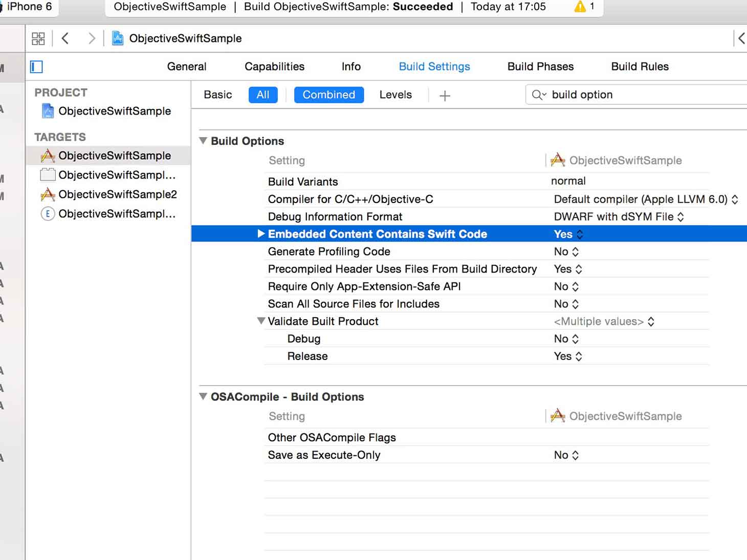Open the Debug Information Format dropdown

point(619,217)
